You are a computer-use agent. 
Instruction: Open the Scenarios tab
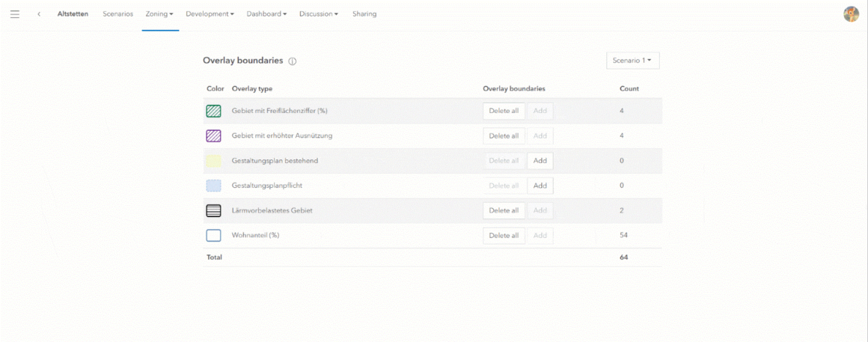(x=118, y=13)
